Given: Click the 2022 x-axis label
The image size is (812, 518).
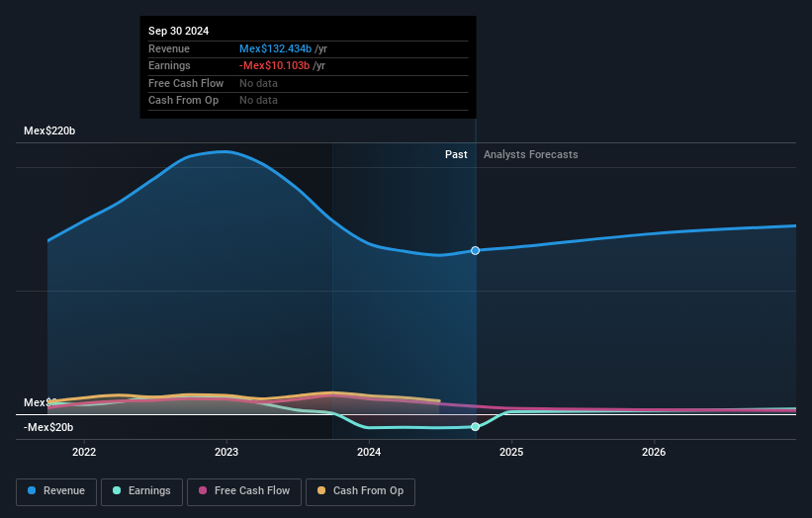Looking at the screenshot, I should click(84, 452).
